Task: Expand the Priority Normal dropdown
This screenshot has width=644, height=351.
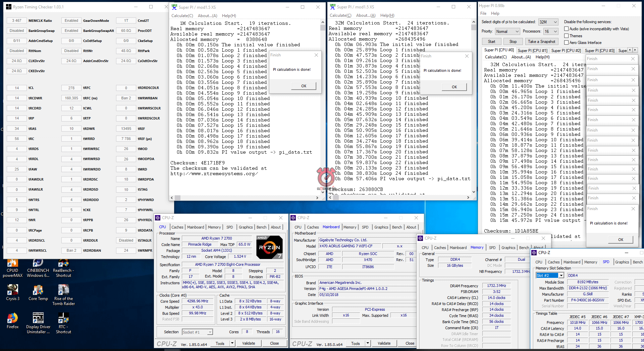Action: 507,32
